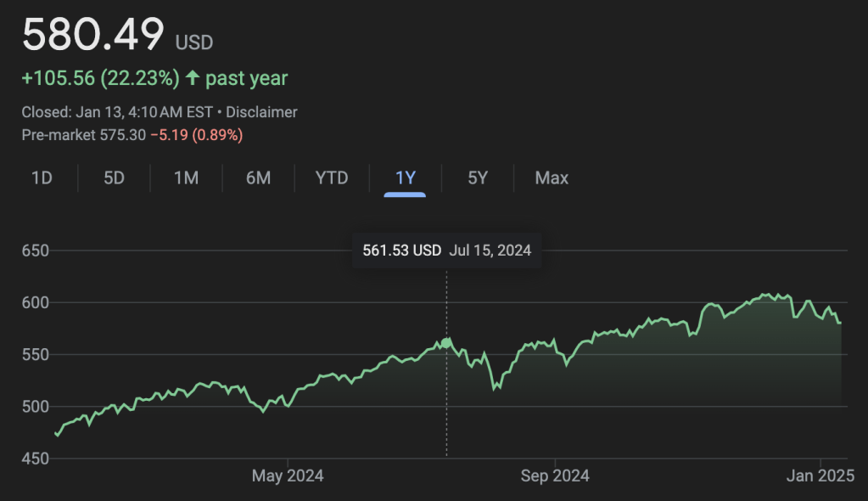Select the active 1Y range tab
Image resolution: width=868 pixels, height=501 pixels.
pyautogui.click(x=405, y=178)
